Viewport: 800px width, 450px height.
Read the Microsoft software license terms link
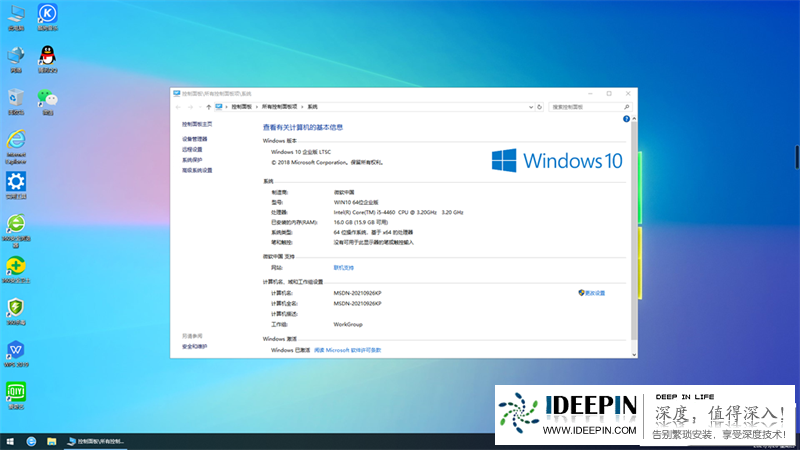347,350
